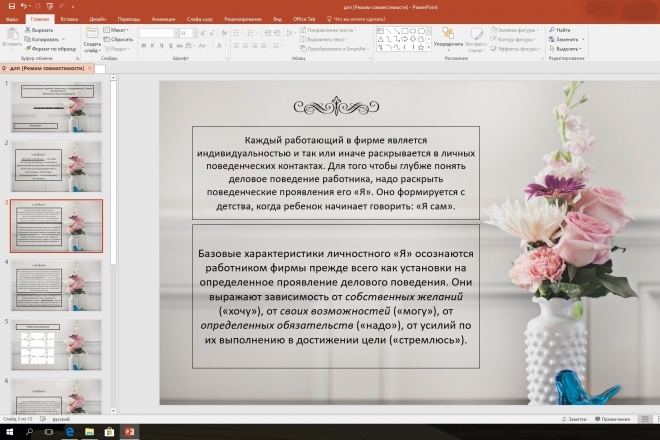Click Найти magnifier in editing group
Image resolution: width=660 pixels, height=440 pixels.
[x=559, y=30]
